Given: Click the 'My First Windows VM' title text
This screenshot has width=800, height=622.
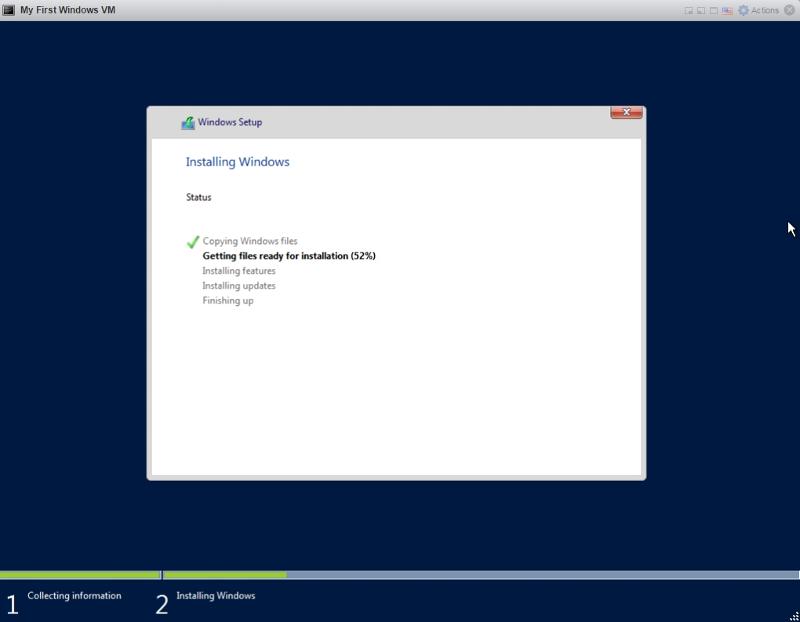Looking at the screenshot, I should pyautogui.click(x=68, y=10).
